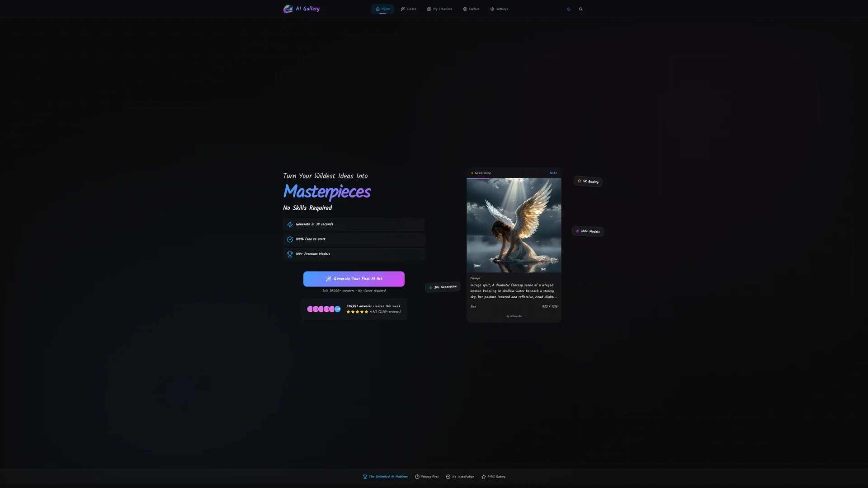This screenshot has height=488, width=868.
Task: Open My Creations tab
Action: pyautogui.click(x=439, y=9)
